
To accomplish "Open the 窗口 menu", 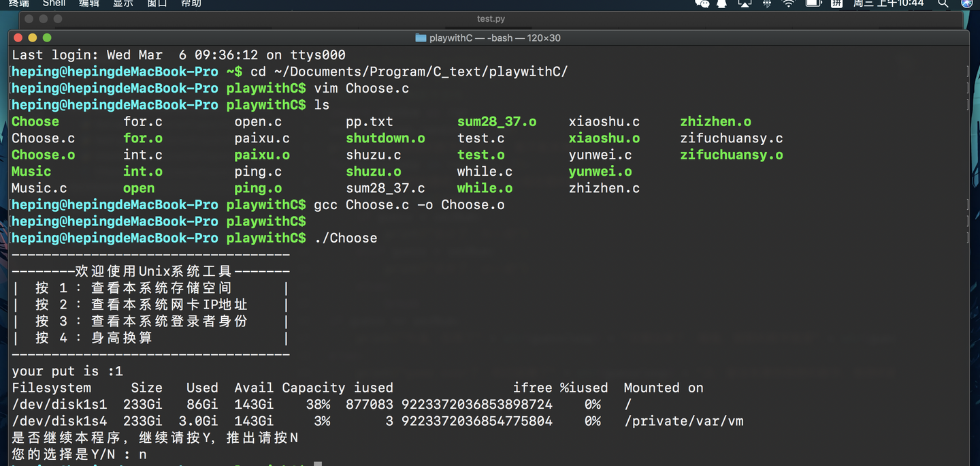I will [157, 3].
